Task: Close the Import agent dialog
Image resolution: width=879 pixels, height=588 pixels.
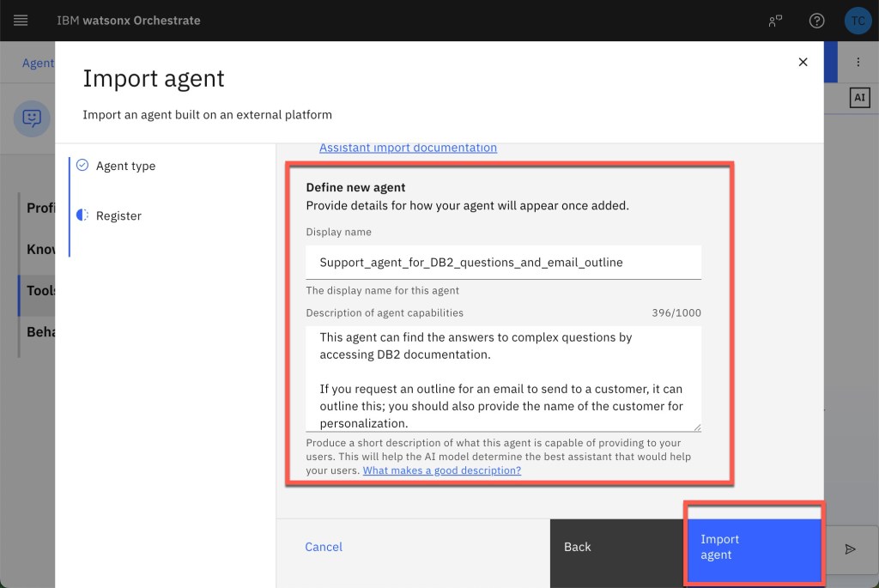Action: click(x=803, y=62)
